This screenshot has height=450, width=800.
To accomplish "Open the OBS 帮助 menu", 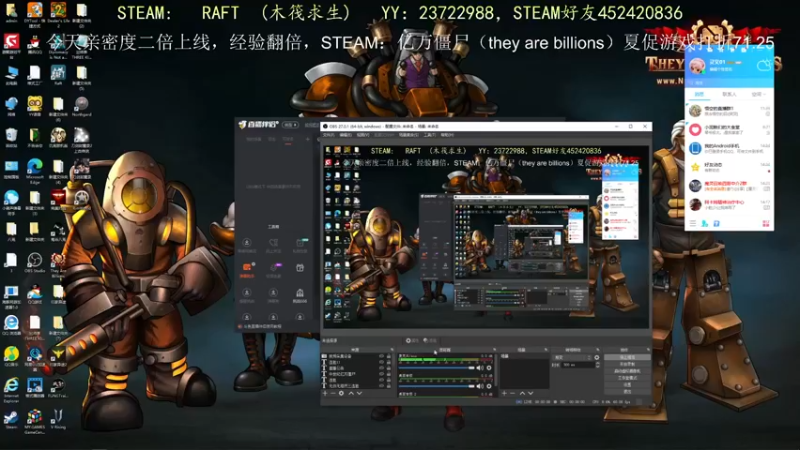I will pyautogui.click(x=447, y=135).
